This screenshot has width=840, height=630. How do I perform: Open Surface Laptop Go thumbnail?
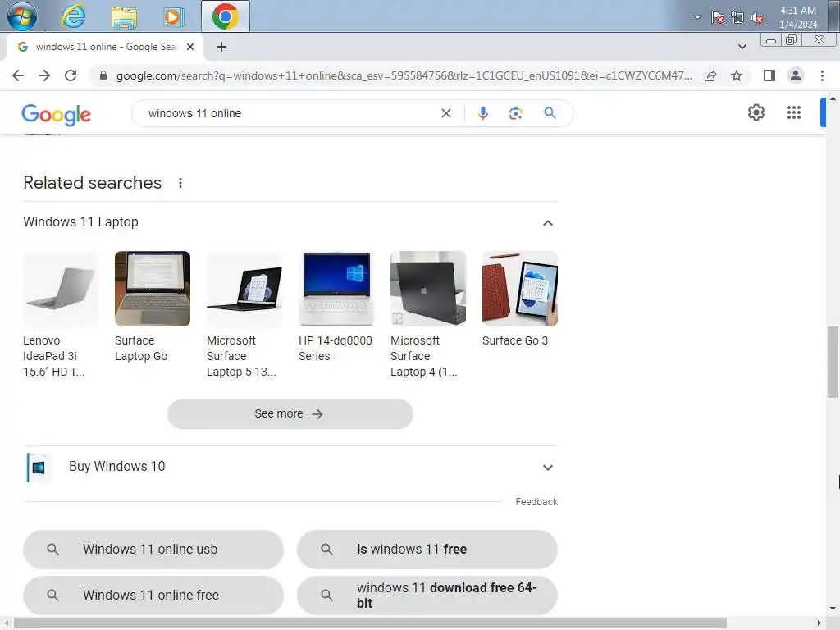click(152, 289)
